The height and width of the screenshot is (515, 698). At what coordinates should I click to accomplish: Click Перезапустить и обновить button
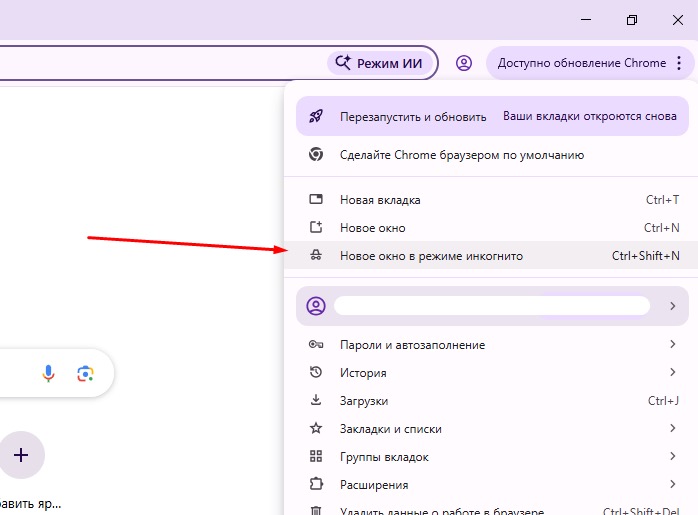click(412, 116)
